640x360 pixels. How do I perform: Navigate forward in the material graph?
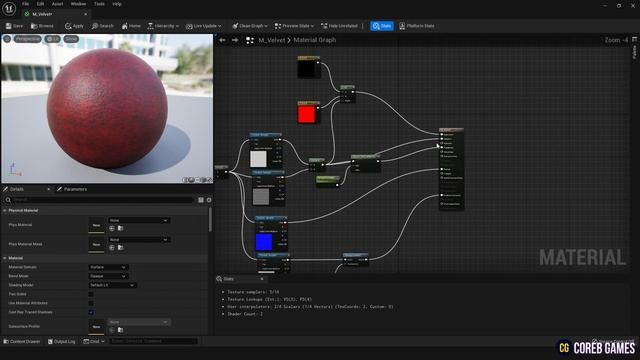click(x=235, y=40)
